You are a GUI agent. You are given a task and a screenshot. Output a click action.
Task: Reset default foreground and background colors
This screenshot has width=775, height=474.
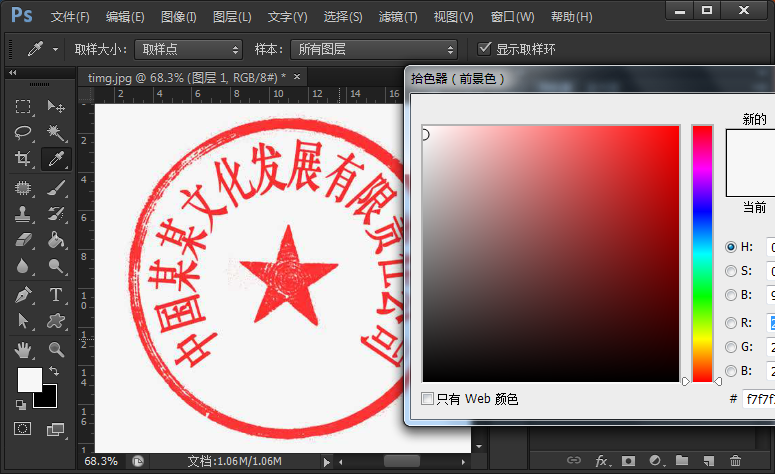tap(21, 405)
